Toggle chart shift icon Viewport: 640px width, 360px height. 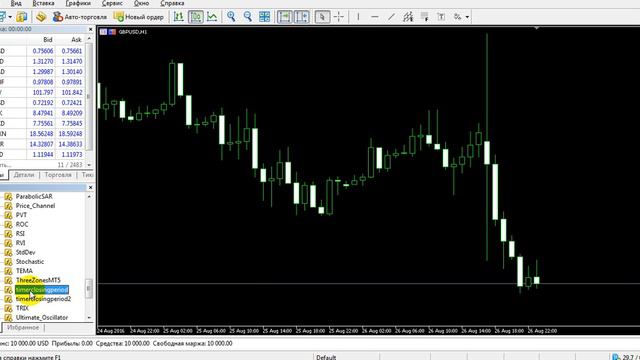(x=302, y=17)
